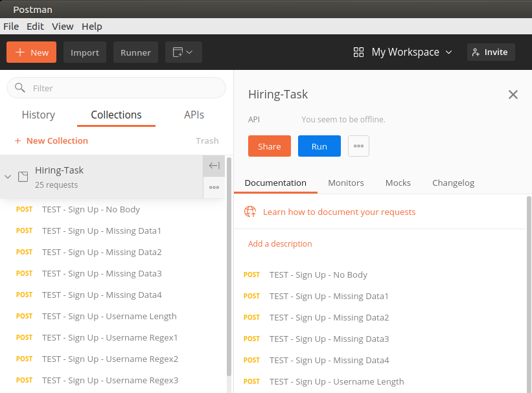Select the Documentation tab
Screen dimensions: 532x393
[275, 183]
